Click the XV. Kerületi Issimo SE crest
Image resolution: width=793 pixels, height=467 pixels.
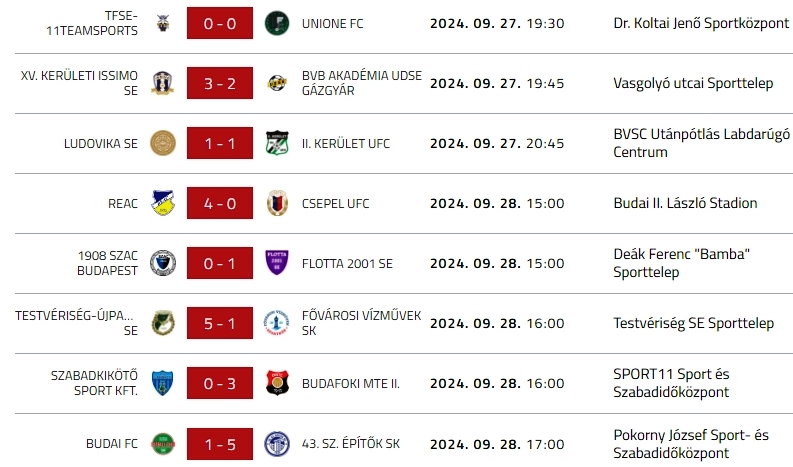click(x=162, y=83)
